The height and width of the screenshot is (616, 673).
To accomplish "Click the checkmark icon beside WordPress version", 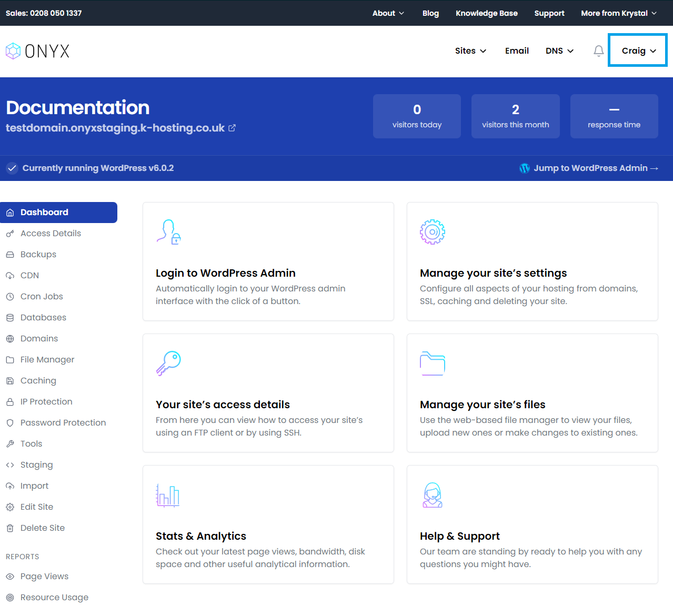I will pos(12,168).
